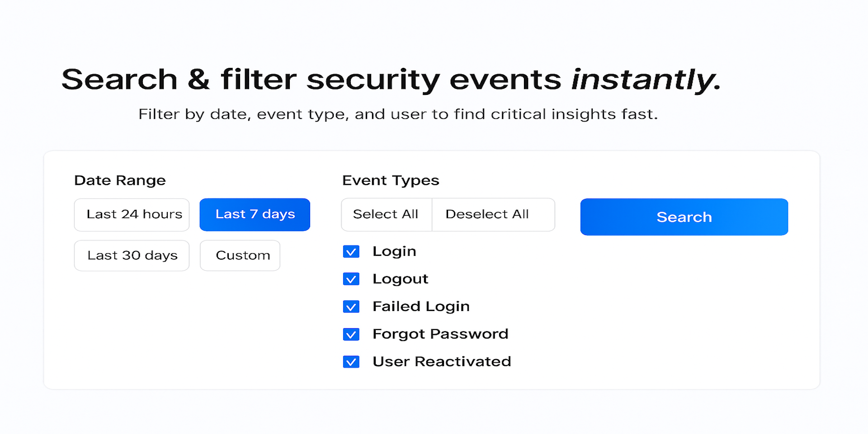Click the User Reactivated label text

(441, 362)
